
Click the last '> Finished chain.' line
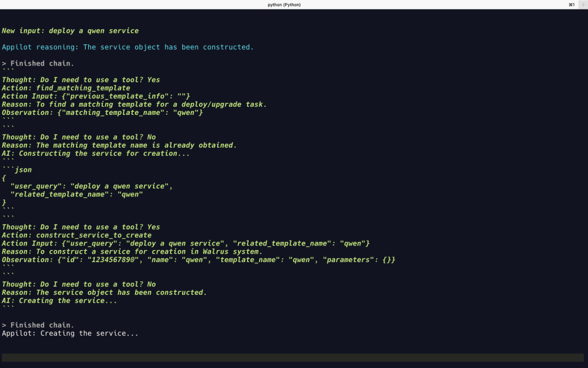38,325
